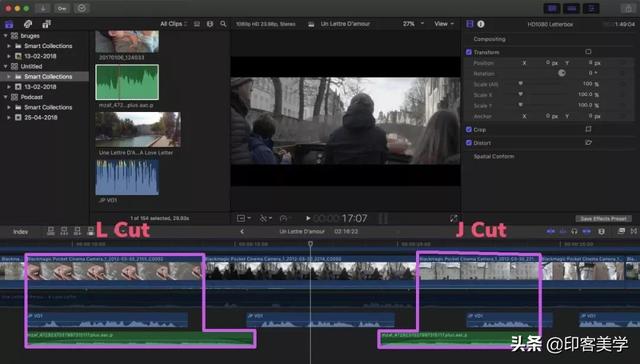Open the retime speed dropdown
Viewport: 640px width, 364px height.
click(x=284, y=219)
